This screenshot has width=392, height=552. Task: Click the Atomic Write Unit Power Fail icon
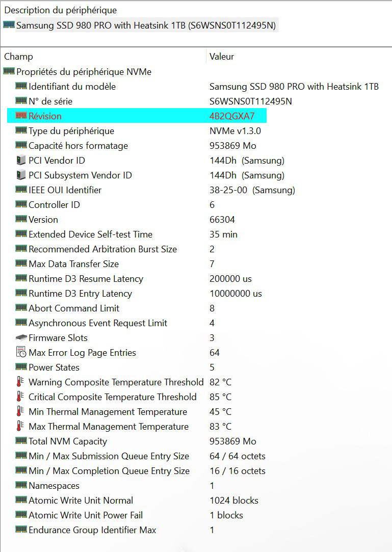click(21, 515)
